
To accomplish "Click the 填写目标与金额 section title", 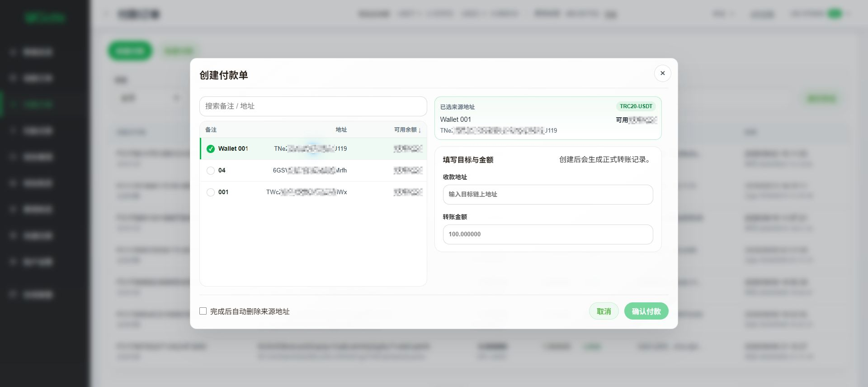I will click(x=468, y=160).
